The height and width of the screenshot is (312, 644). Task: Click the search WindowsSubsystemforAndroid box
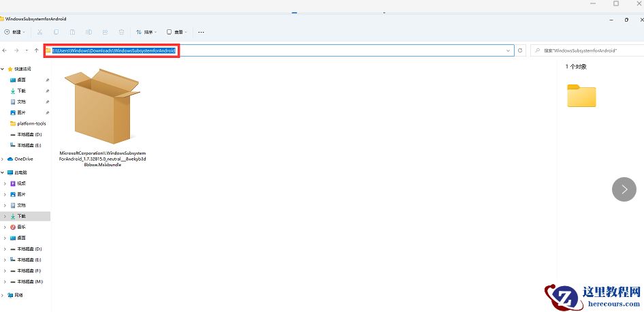[586, 50]
